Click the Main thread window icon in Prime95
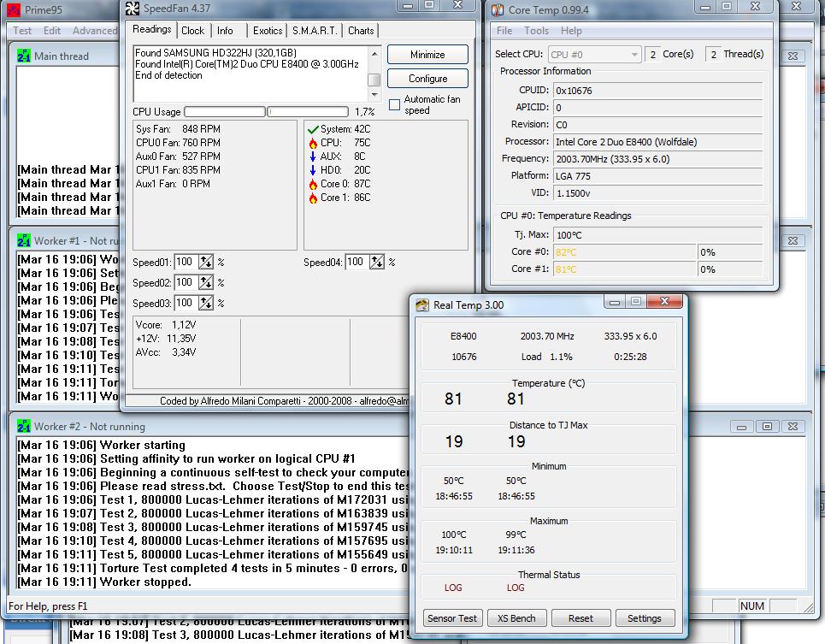The image size is (825, 644). [24, 56]
